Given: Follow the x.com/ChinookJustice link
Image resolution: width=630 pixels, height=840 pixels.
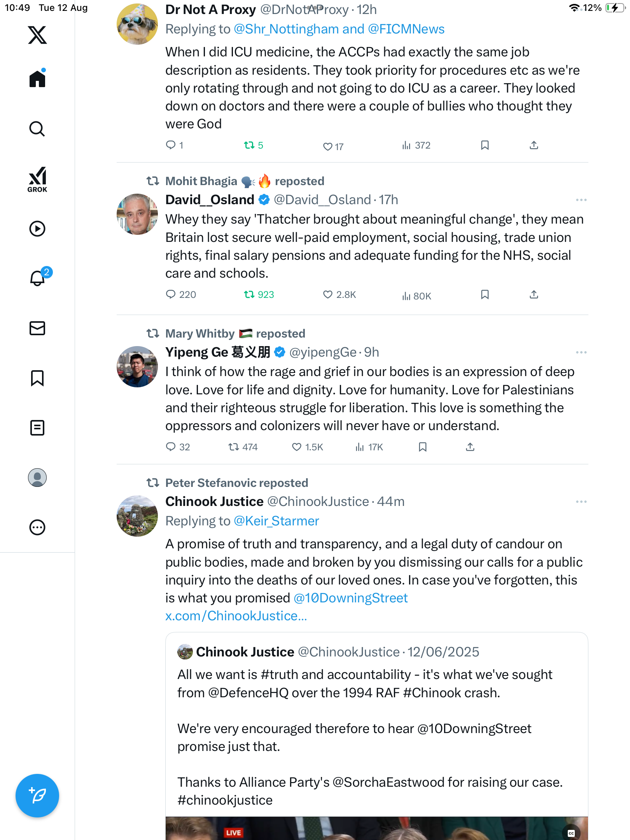Looking at the screenshot, I should pos(236,616).
